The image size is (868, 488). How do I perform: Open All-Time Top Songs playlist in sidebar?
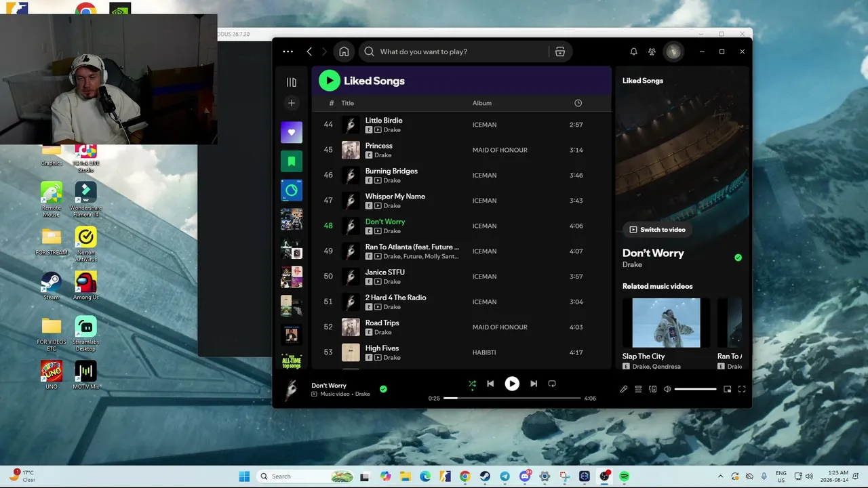click(x=292, y=363)
